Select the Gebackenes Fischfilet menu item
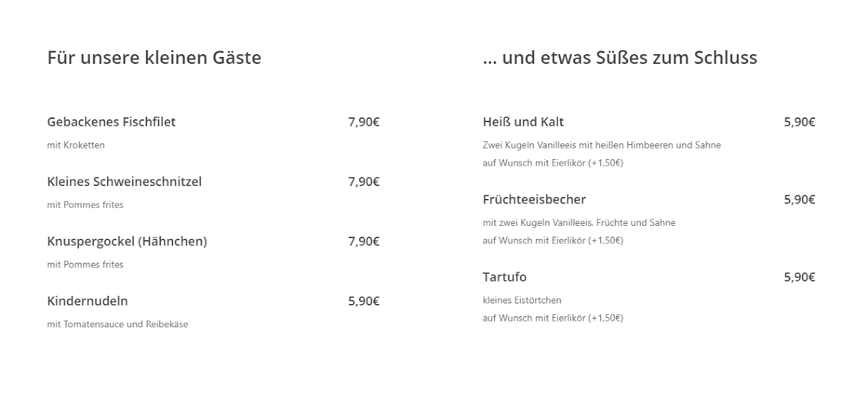The width and height of the screenshot is (868, 396). click(111, 122)
